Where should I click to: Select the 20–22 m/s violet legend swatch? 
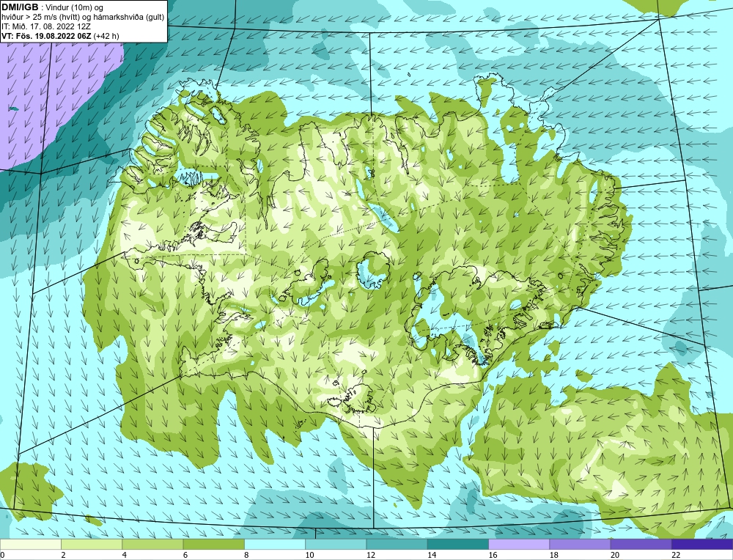[x=641, y=544]
